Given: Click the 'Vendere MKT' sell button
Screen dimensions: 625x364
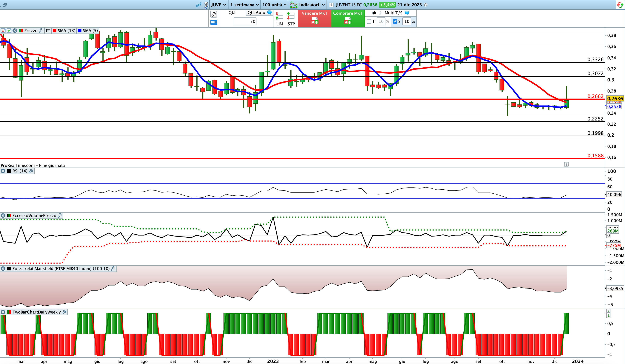Looking at the screenshot, I should 315,18.
